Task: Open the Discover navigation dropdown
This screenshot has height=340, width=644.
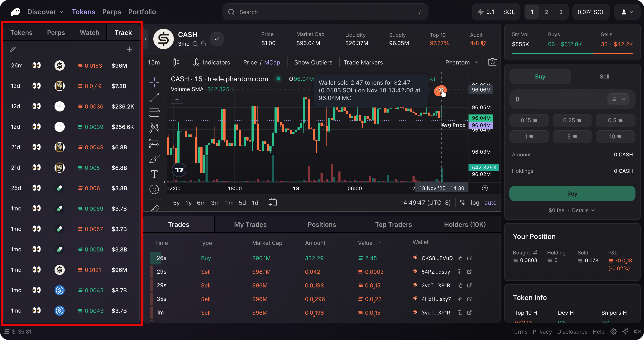Action: [45, 12]
